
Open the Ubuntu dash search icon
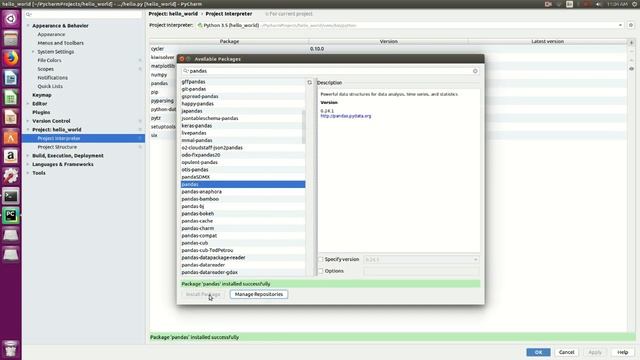pyautogui.click(x=11, y=19)
